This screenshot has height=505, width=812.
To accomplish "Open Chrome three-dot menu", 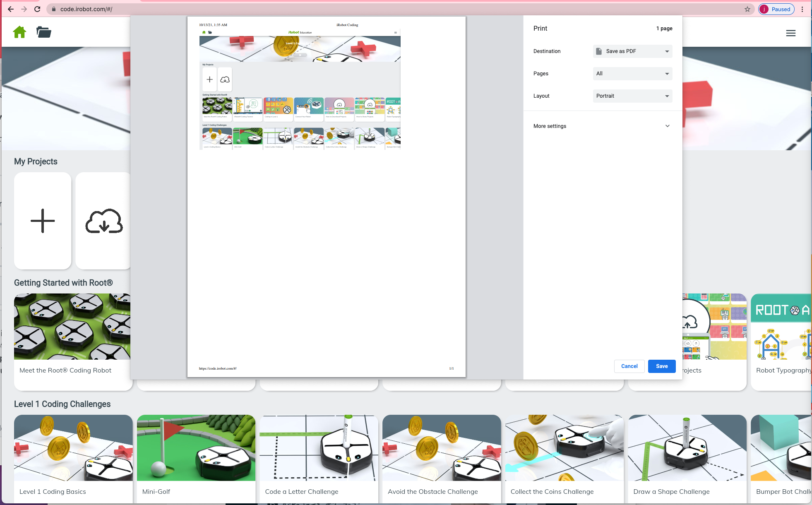I will (x=802, y=9).
